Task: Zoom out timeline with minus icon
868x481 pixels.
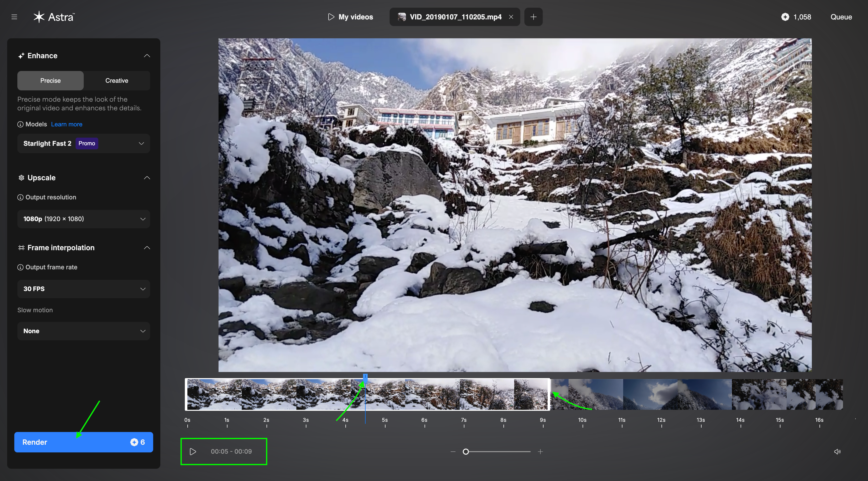Action: pos(453,451)
